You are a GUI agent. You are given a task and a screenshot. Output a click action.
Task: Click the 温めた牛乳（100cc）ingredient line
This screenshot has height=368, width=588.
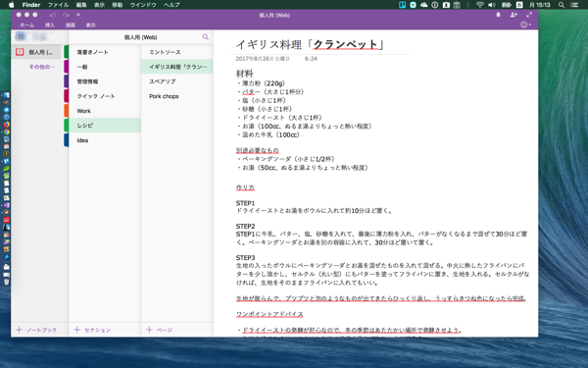click(269, 134)
